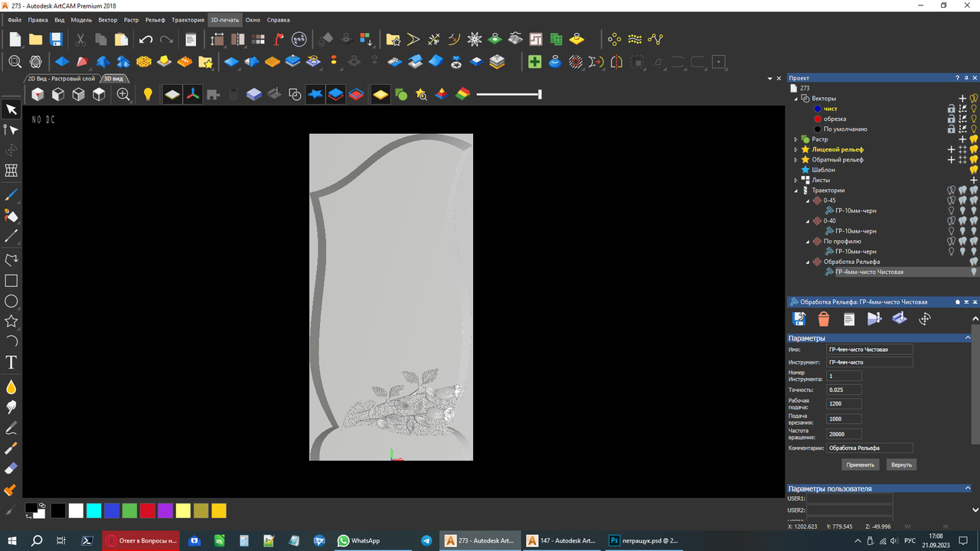980x551 pixels.
Task: Select the node editing tool in the left toolbar
Action: 11,130
